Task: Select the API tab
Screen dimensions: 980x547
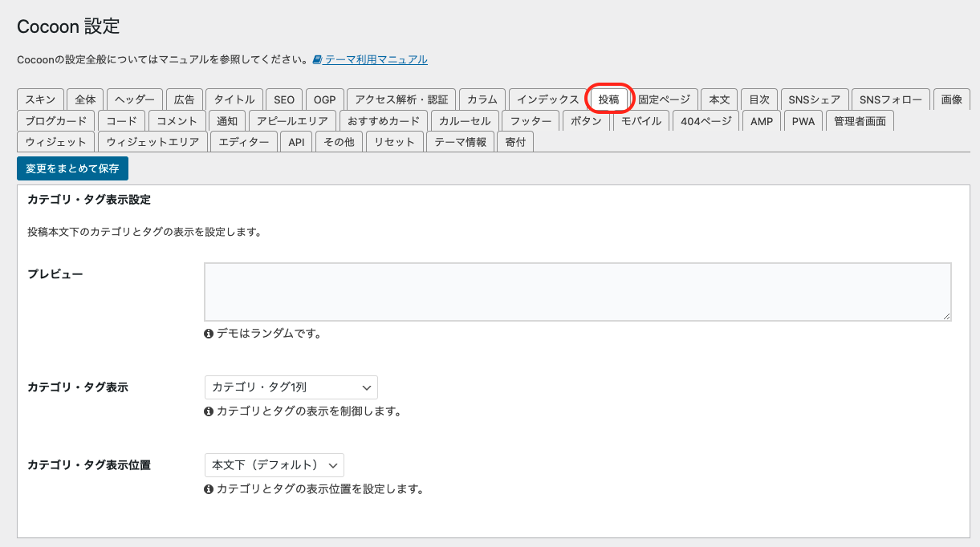Action: (297, 142)
